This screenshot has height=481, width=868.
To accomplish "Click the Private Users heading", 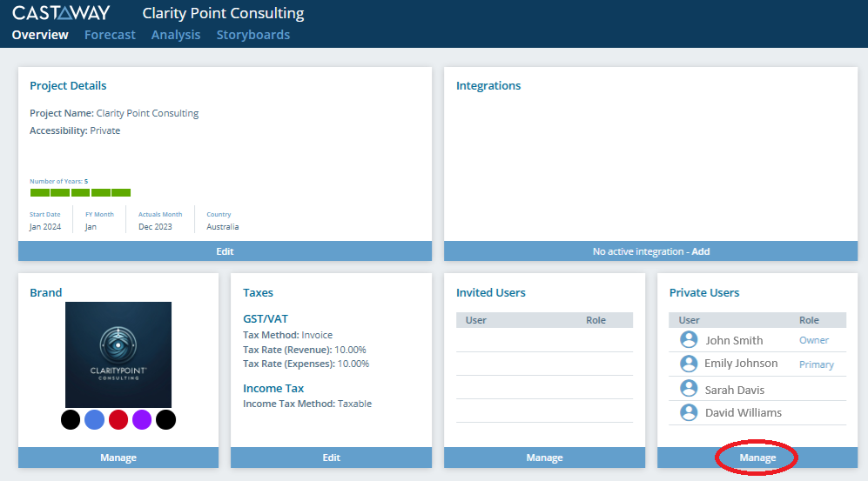I will [704, 292].
